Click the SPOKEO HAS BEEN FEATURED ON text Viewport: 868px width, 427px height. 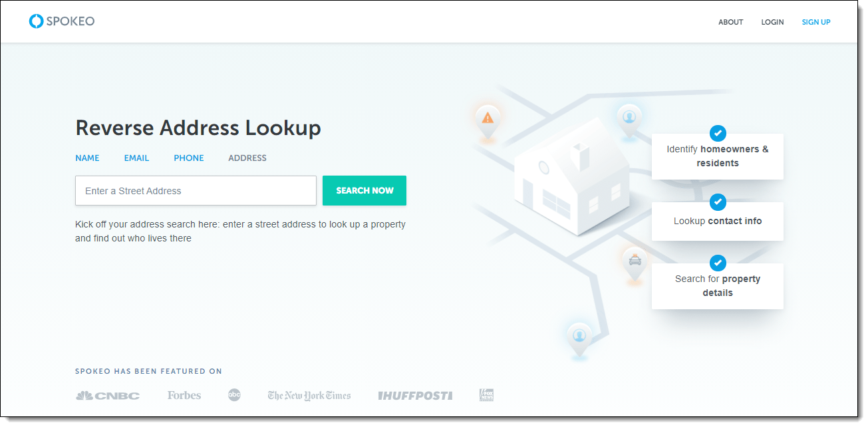point(149,371)
